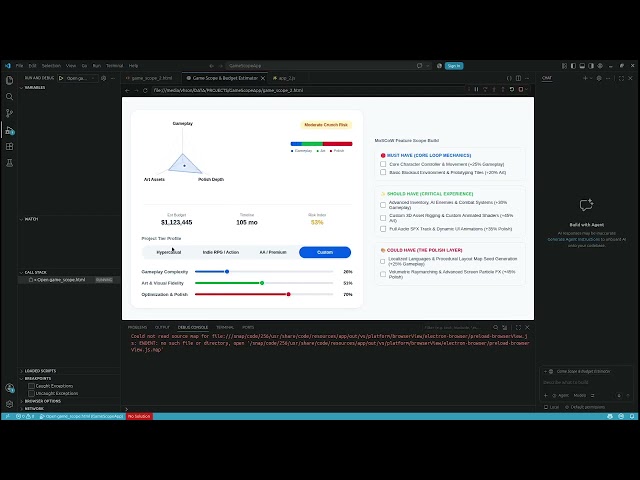The width and height of the screenshot is (640, 480).
Task: Open the Accounts icon in activity bar
Action: pos(9,388)
